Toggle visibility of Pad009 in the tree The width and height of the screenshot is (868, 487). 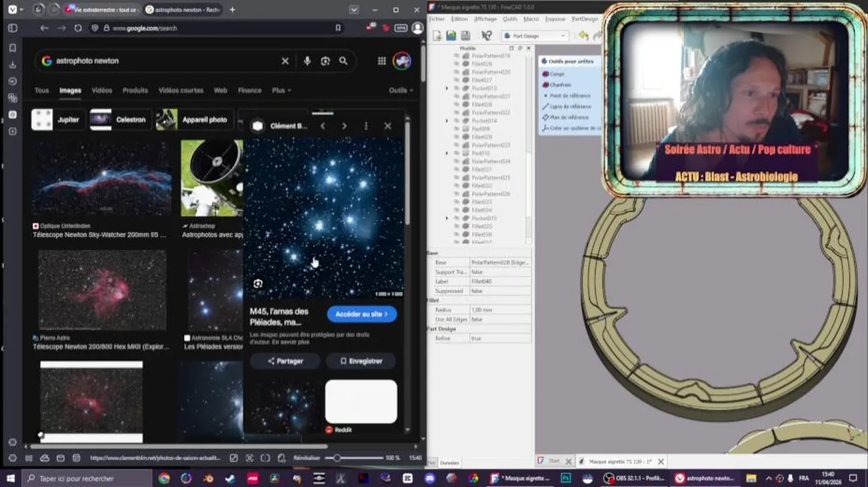(x=456, y=129)
